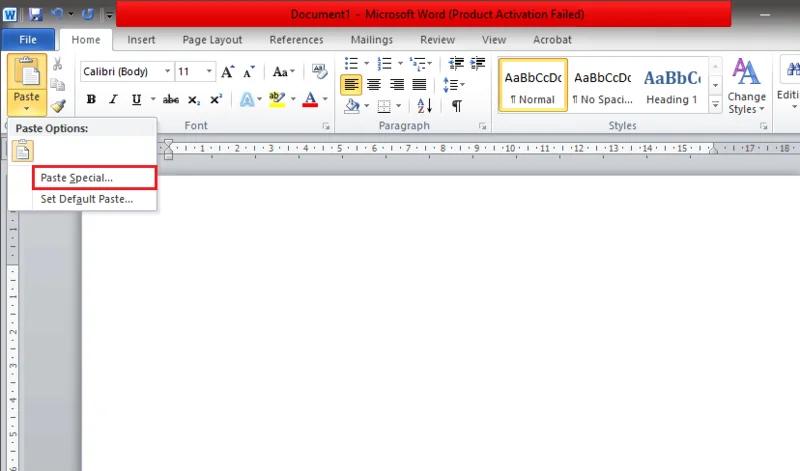Toggle Strikethrough formatting

[x=170, y=100]
